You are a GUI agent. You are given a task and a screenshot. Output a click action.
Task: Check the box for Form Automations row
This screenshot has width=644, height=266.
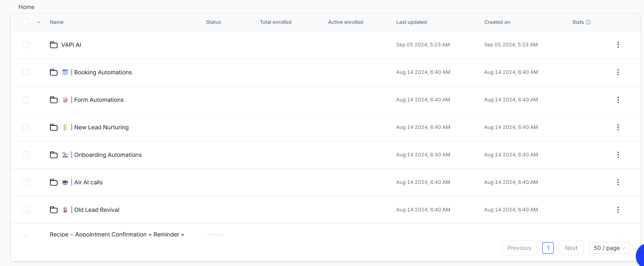[x=25, y=100]
